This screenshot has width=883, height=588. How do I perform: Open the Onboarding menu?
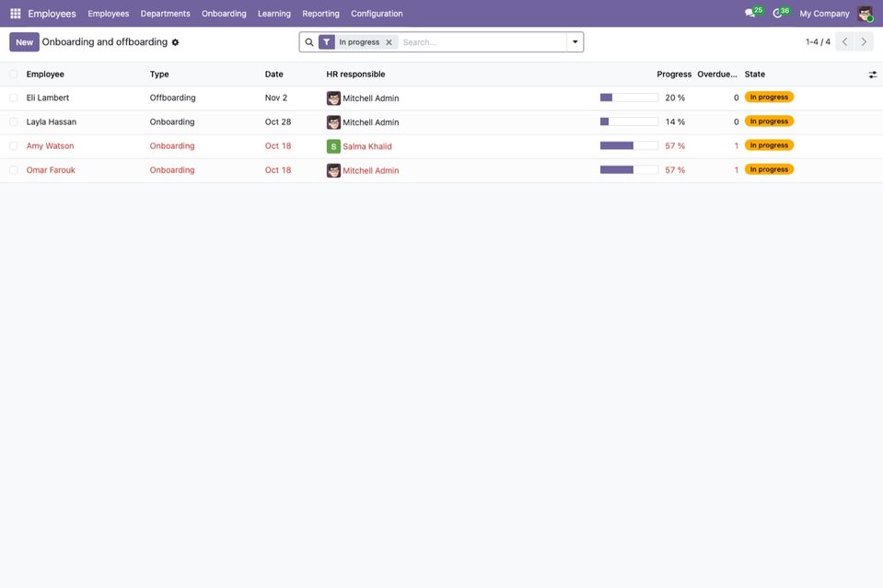click(x=224, y=14)
